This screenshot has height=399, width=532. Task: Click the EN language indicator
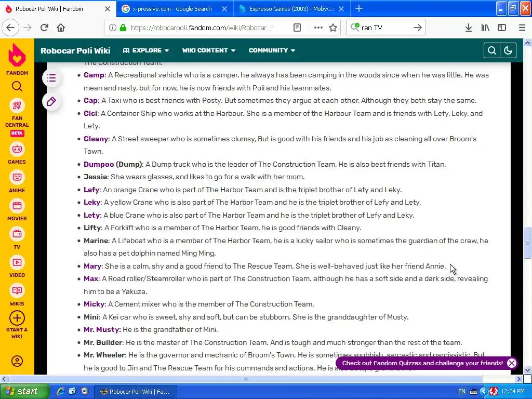click(462, 391)
